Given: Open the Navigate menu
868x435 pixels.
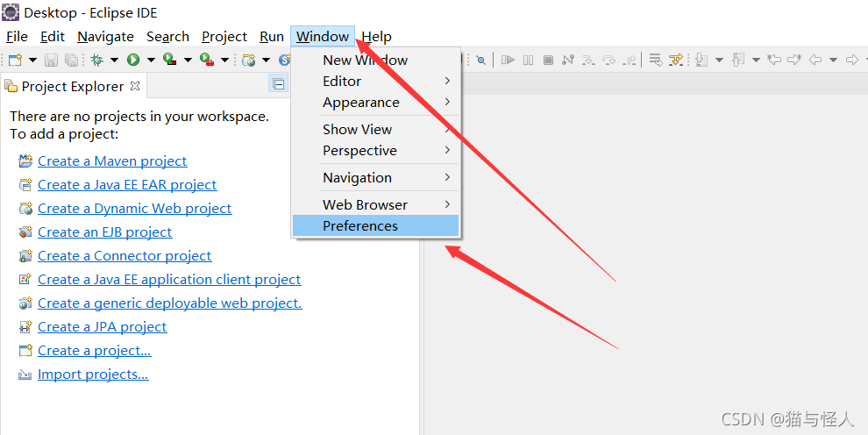Looking at the screenshot, I should tap(105, 37).
